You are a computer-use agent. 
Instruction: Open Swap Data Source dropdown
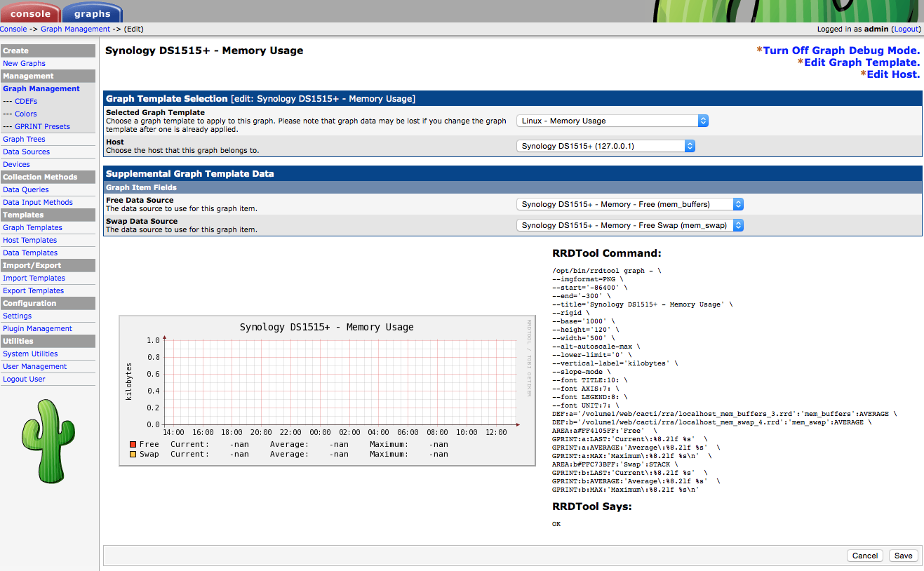tap(630, 225)
